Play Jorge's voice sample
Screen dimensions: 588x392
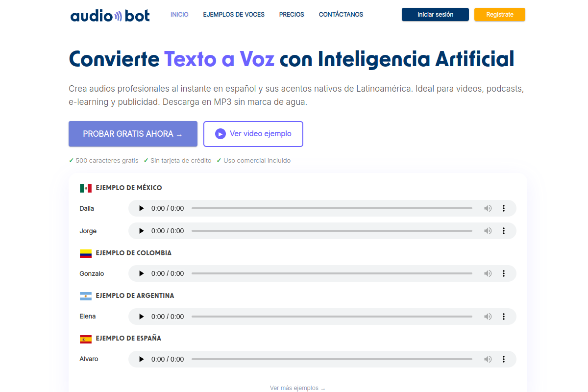[142, 231]
